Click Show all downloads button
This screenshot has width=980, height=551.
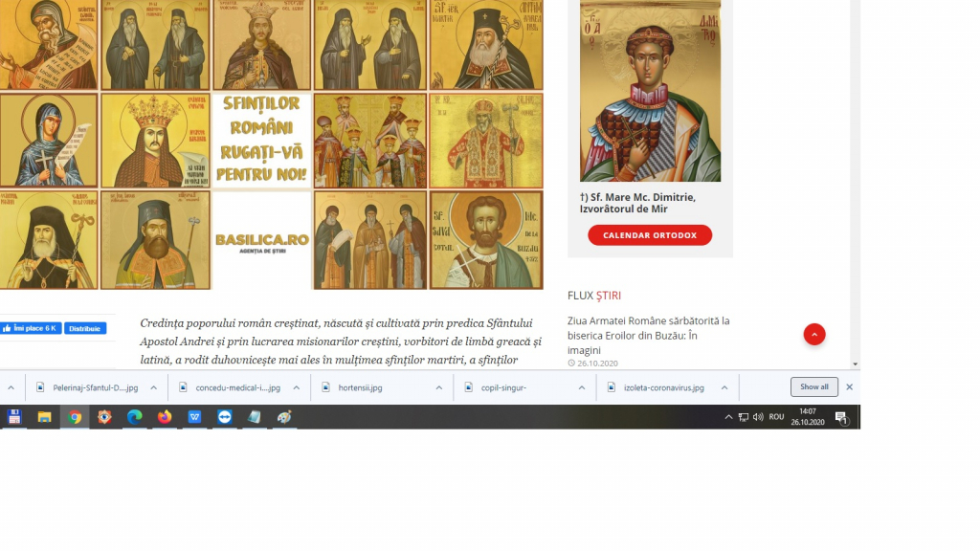coord(813,387)
